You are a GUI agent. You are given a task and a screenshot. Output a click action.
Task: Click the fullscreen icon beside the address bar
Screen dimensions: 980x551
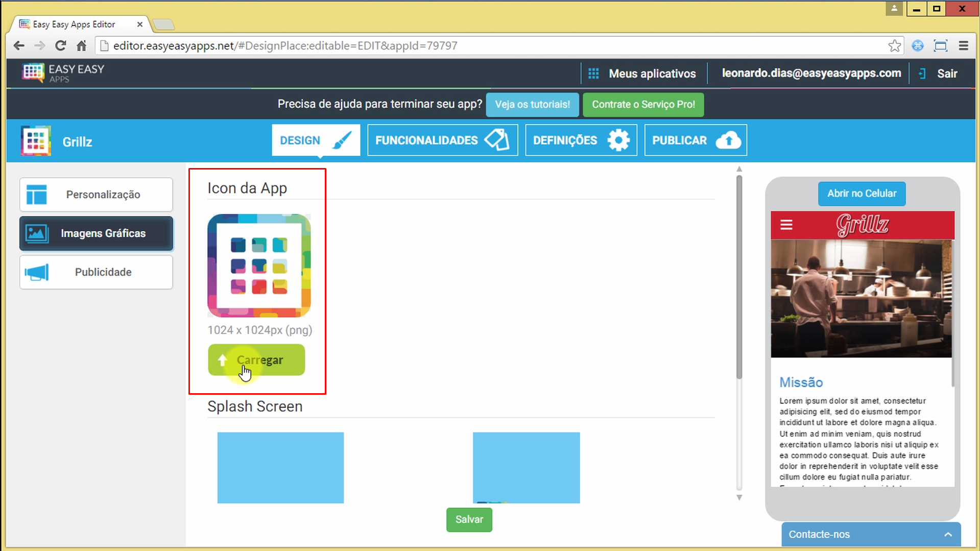(x=940, y=45)
